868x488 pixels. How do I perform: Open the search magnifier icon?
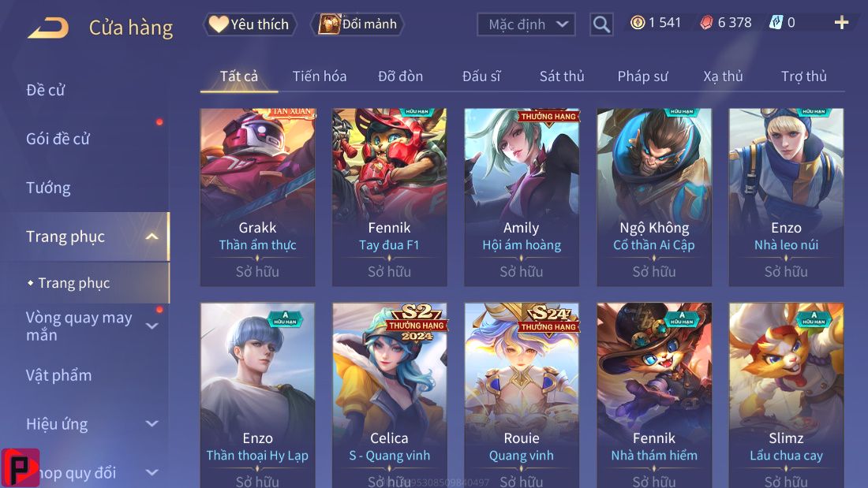(x=601, y=24)
